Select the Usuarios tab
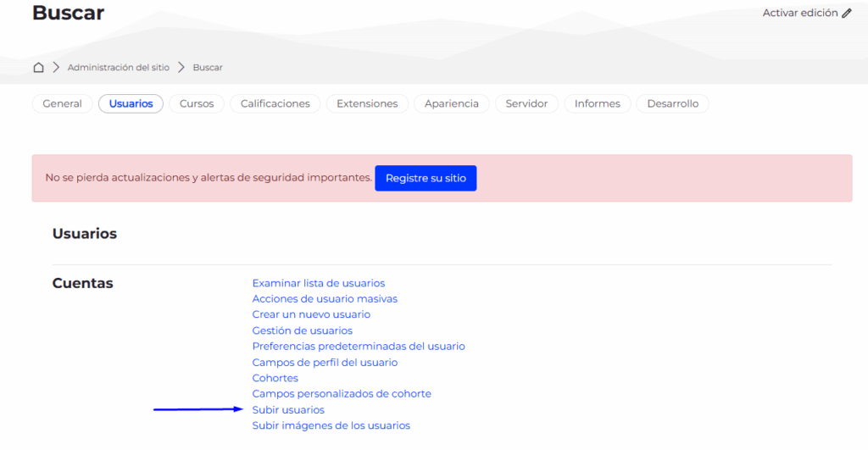868x450 pixels. pos(131,103)
